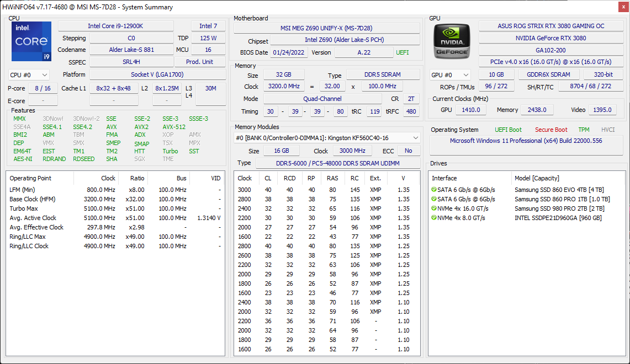Click the memory size 32 GB value
The width and height of the screenshot is (630, 364).
(x=284, y=74)
